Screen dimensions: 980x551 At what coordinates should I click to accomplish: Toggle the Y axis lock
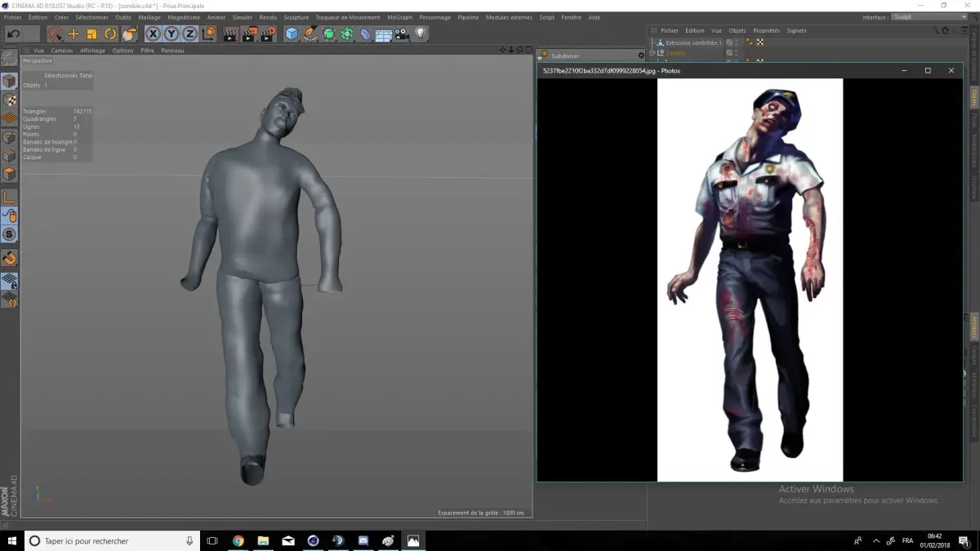171,33
